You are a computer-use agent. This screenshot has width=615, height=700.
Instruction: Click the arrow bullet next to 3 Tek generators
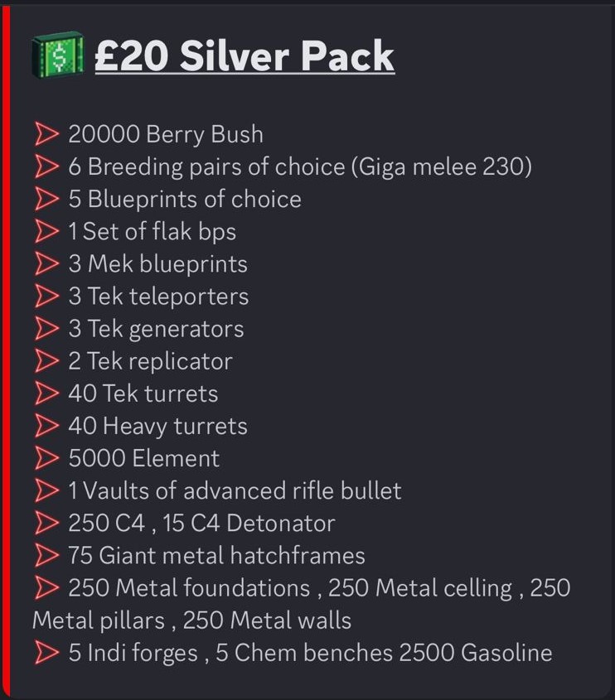point(46,328)
